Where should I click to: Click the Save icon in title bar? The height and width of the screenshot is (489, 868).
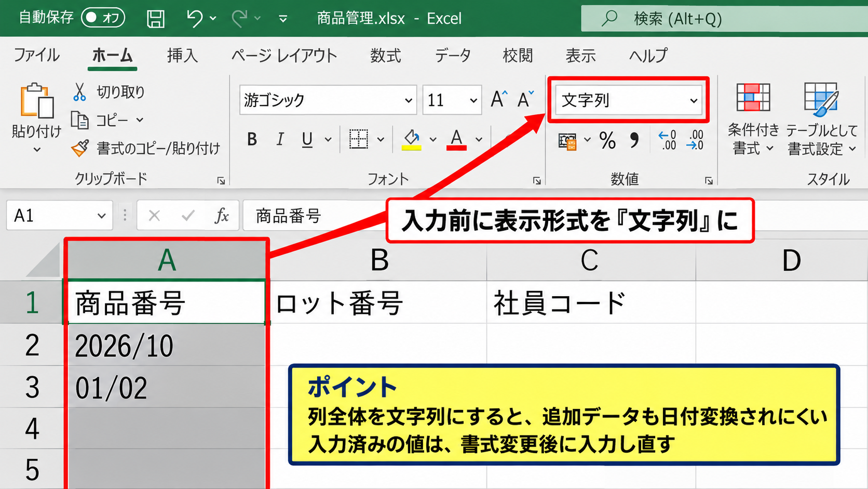tap(156, 19)
